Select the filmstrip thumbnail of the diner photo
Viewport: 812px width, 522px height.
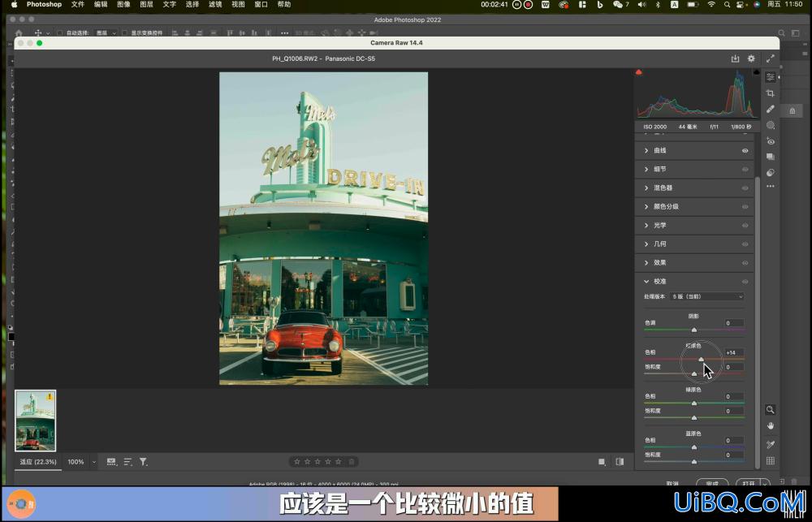tap(35, 421)
